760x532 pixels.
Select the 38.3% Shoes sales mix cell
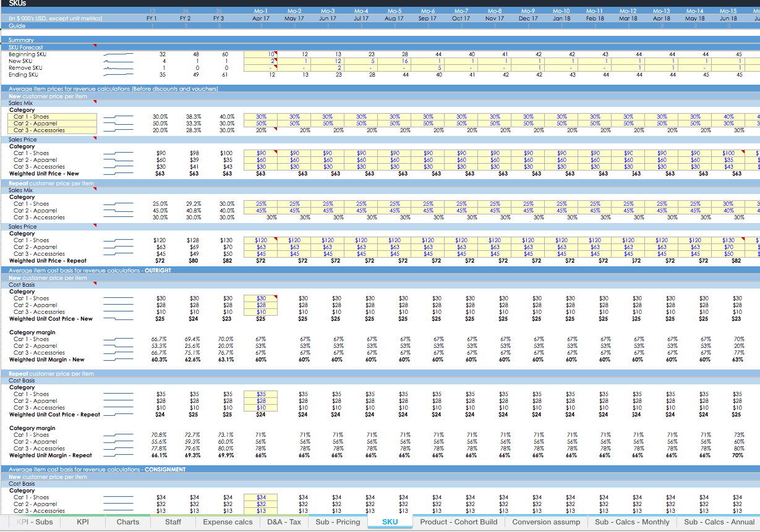coord(194,116)
